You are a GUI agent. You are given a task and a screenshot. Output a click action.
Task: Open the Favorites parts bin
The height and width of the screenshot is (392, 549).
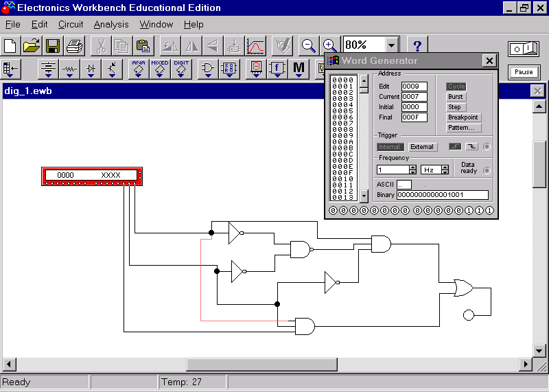coord(11,69)
